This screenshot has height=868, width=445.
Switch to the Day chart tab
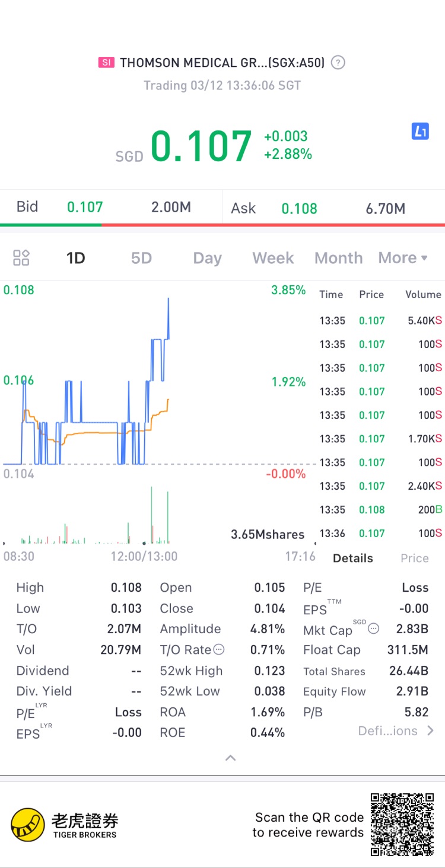point(207,258)
